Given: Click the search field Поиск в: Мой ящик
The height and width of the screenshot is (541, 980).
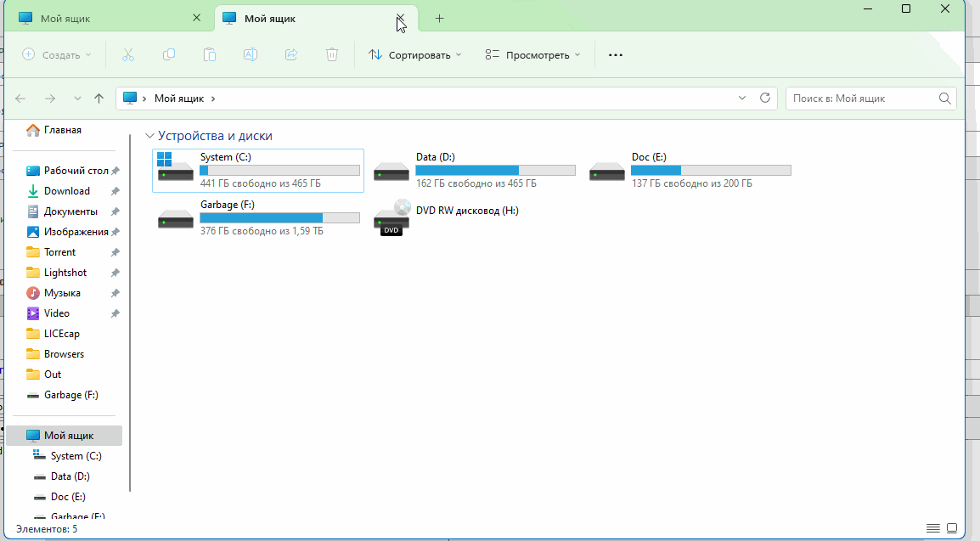Looking at the screenshot, I should point(862,99).
